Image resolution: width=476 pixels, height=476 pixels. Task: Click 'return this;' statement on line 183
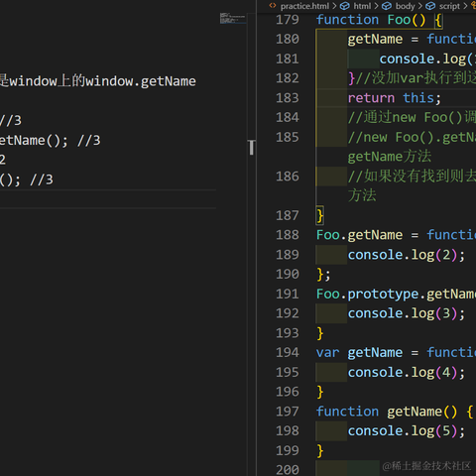[x=395, y=98]
